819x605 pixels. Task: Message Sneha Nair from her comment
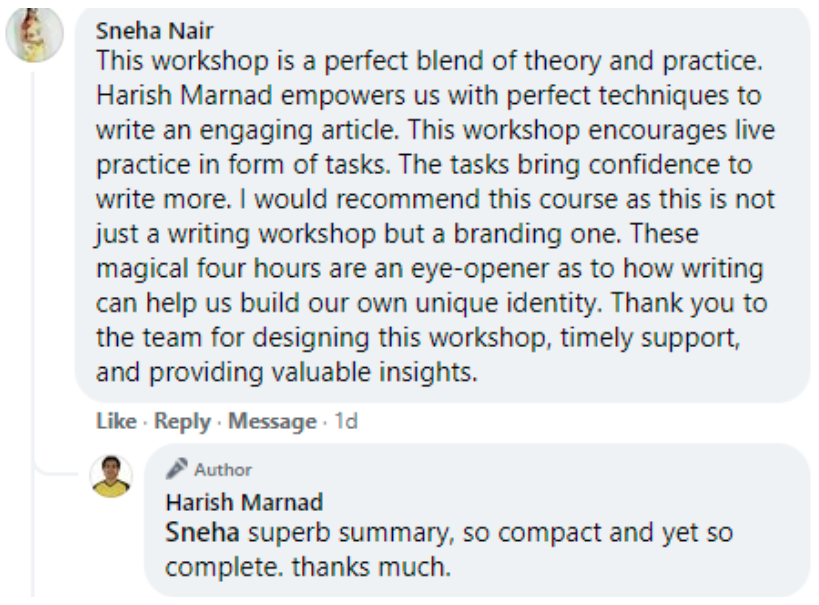pyautogui.click(x=272, y=422)
